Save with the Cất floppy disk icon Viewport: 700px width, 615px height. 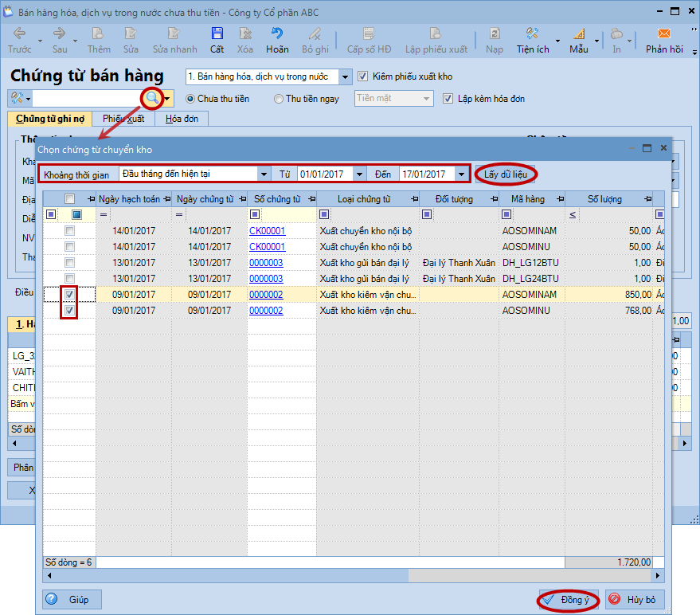click(217, 33)
